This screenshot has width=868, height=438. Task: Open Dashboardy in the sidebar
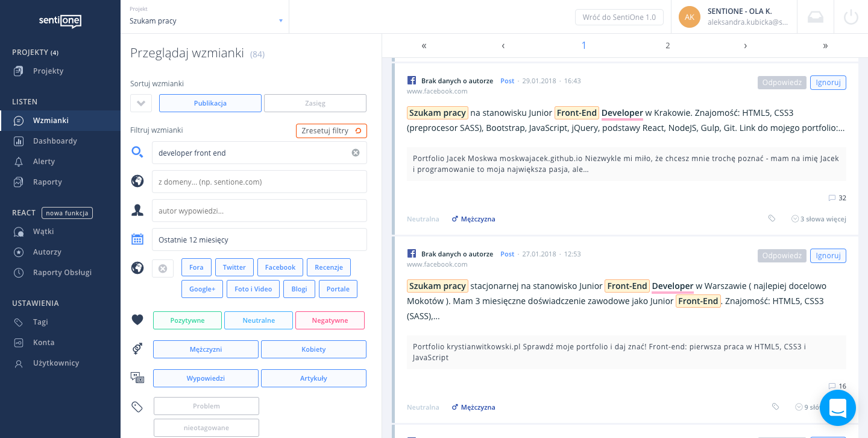tap(55, 141)
